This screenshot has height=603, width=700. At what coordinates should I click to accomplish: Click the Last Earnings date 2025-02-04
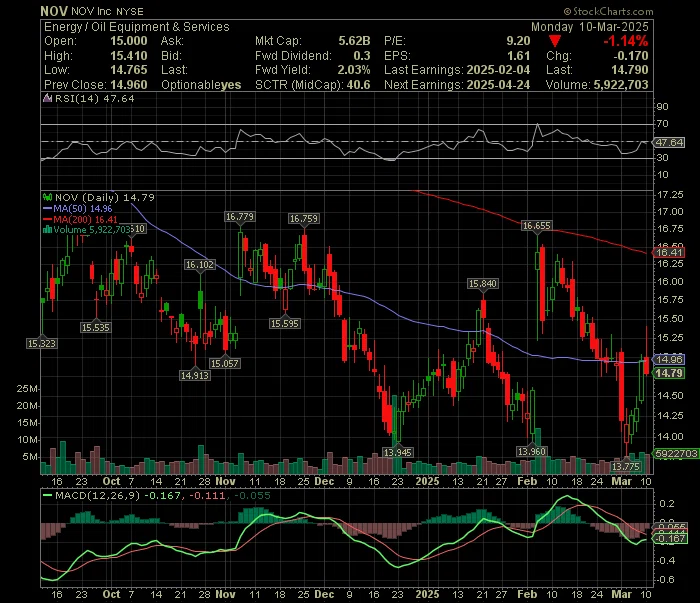coord(498,70)
